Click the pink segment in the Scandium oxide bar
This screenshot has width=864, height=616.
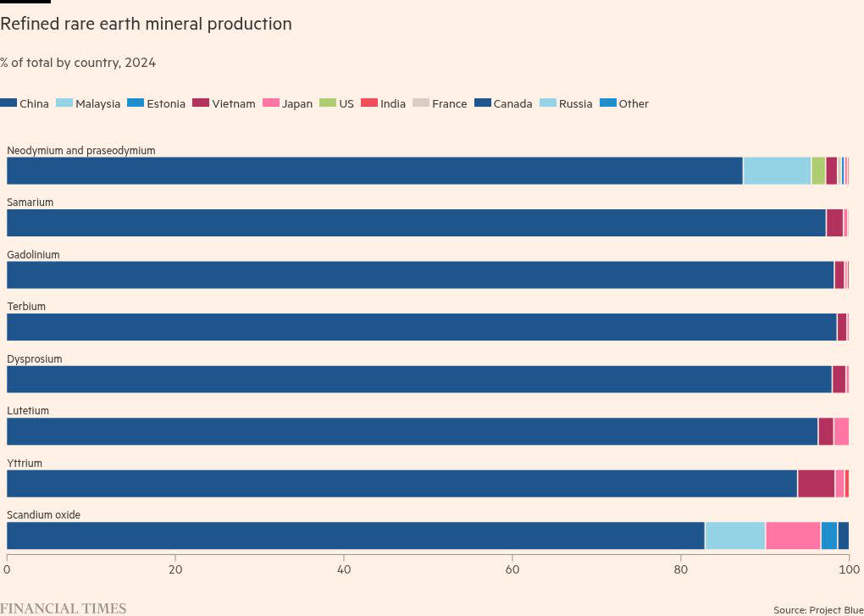792,536
